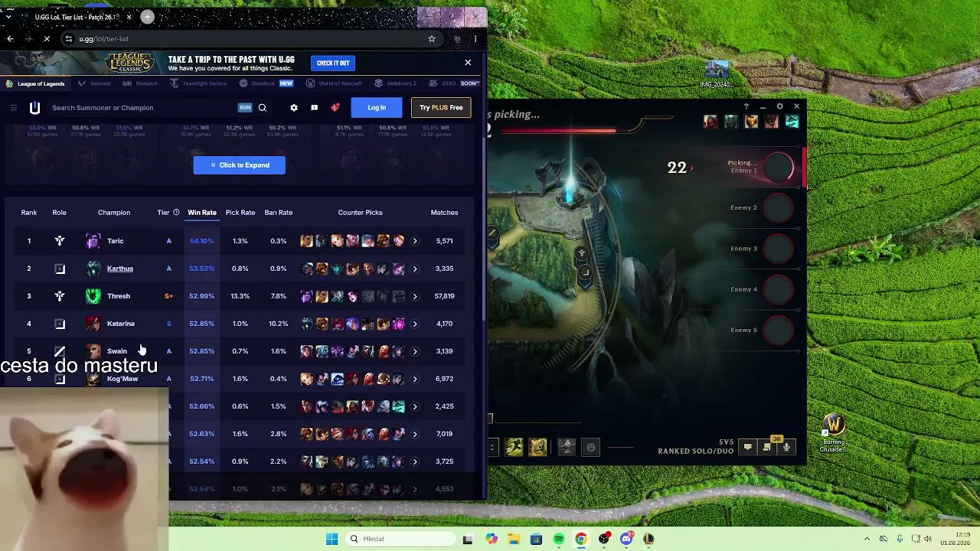Switch to Valorant game tab
Viewport: 980px width, 551px height.
pos(95,83)
